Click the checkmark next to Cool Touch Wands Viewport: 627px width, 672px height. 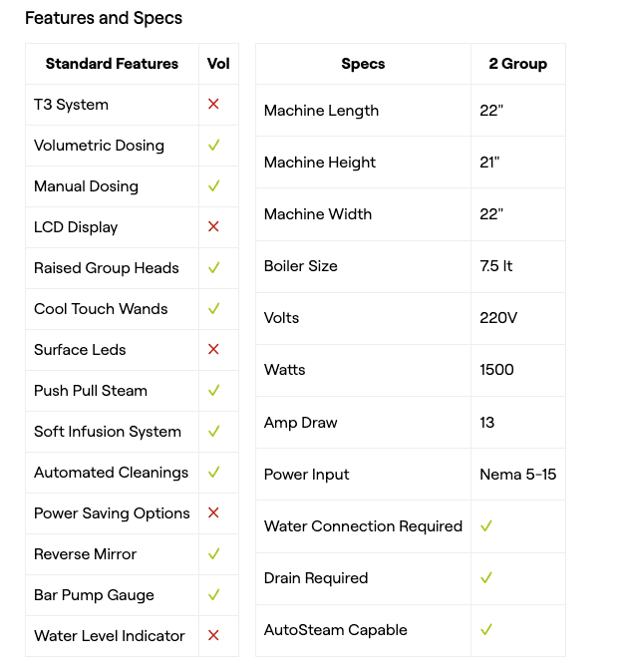(213, 308)
